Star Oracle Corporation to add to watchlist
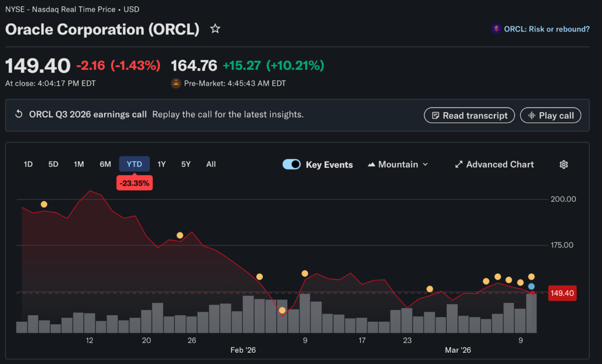 (x=215, y=29)
